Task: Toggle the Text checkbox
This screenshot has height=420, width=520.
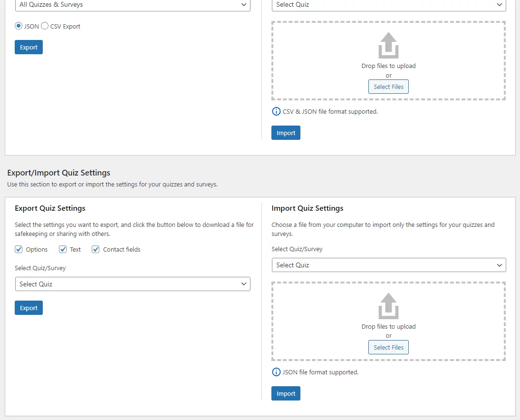Action: (x=63, y=249)
